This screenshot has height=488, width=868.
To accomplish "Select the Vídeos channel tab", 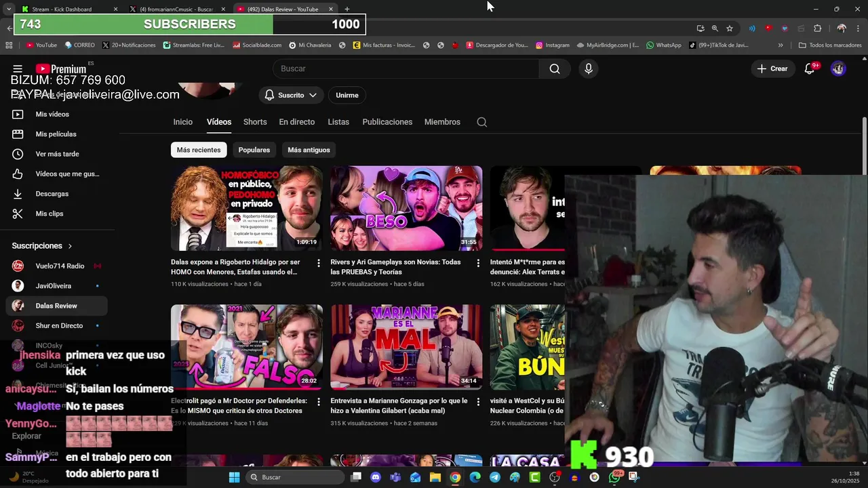I will (x=219, y=122).
